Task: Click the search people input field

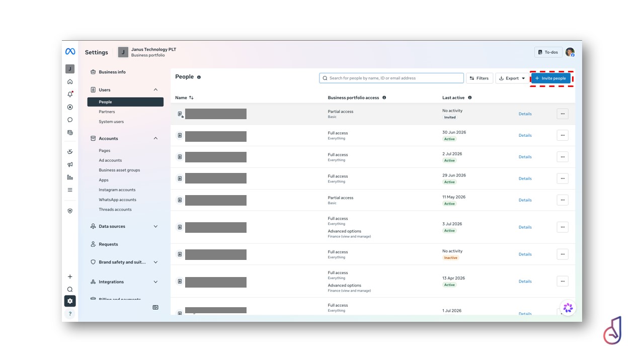Action: (x=391, y=78)
